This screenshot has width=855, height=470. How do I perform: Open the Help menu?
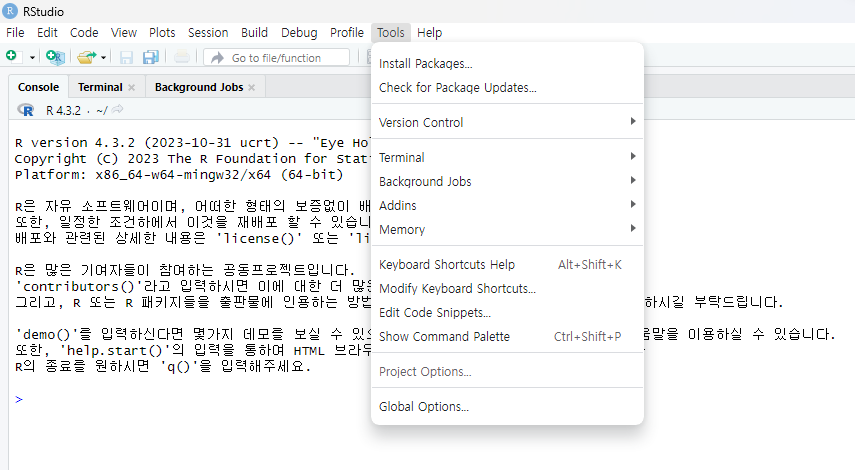430,33
